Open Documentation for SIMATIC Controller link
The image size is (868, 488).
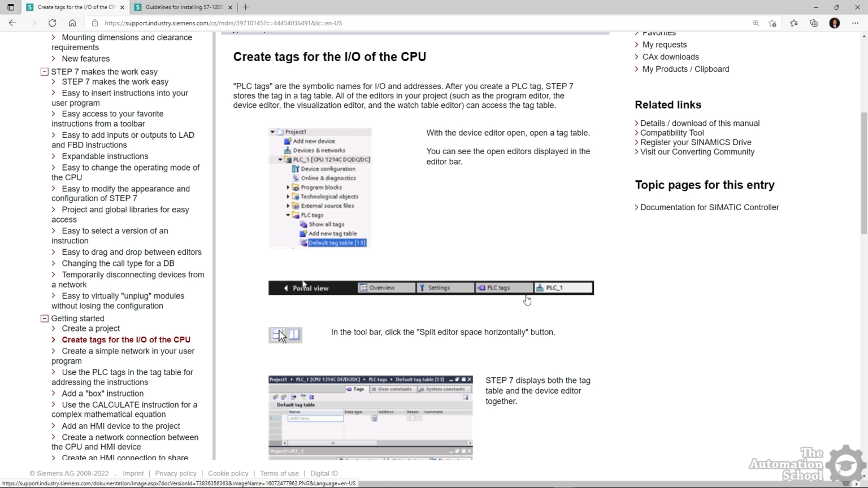coord(709,207)
